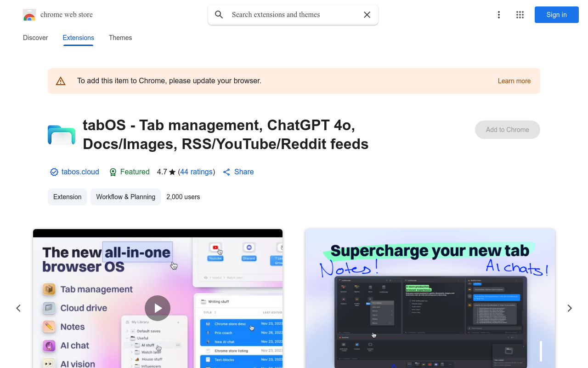The width and height of the screenshot is (588, 368).
Task: Click the update your browser warning text
Action: pos(169,81)
